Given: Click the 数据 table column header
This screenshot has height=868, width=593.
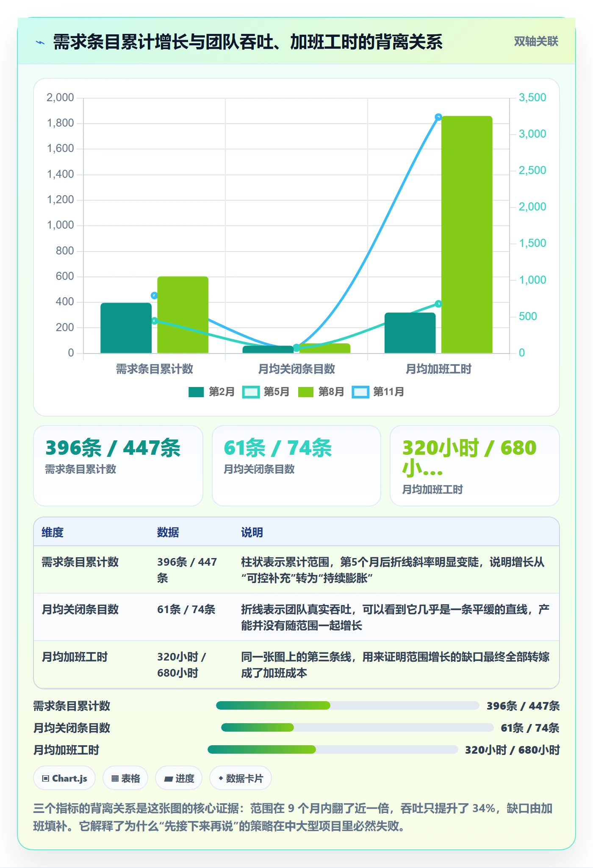Looking at the screenshot, I should tap(168, 532).
